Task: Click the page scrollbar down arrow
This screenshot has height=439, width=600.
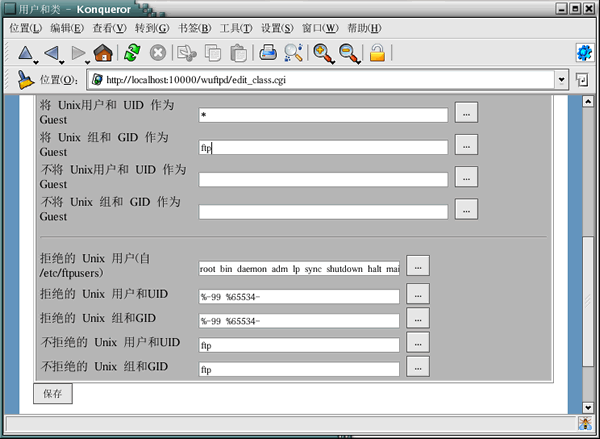Action: click(x=588, y=408)
